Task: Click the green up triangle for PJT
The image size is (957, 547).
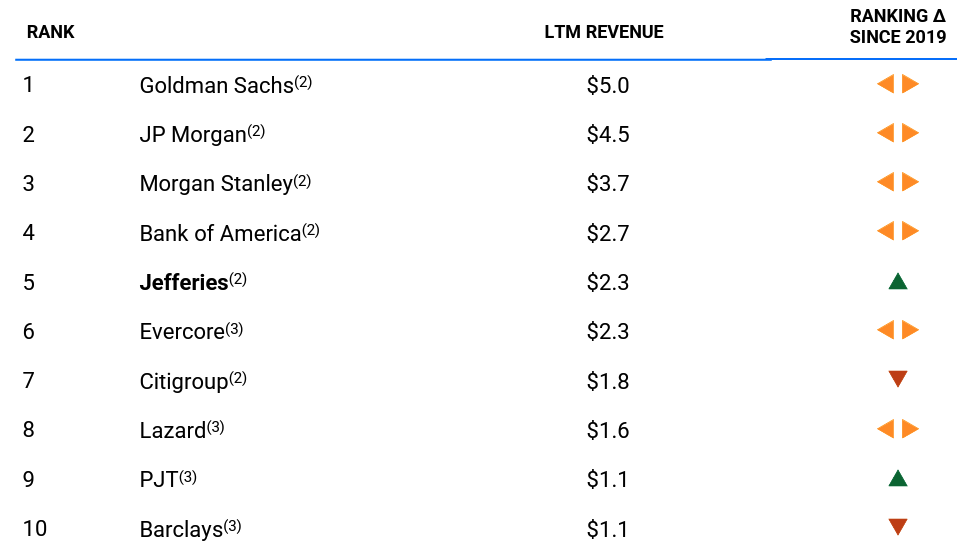Action: (897, 478)
